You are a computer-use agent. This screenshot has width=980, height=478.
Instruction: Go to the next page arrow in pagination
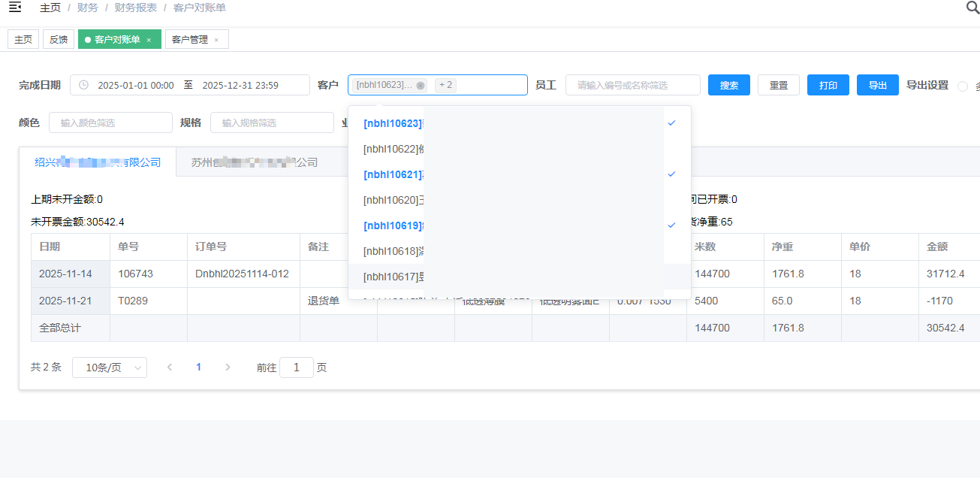pos(228,368)
